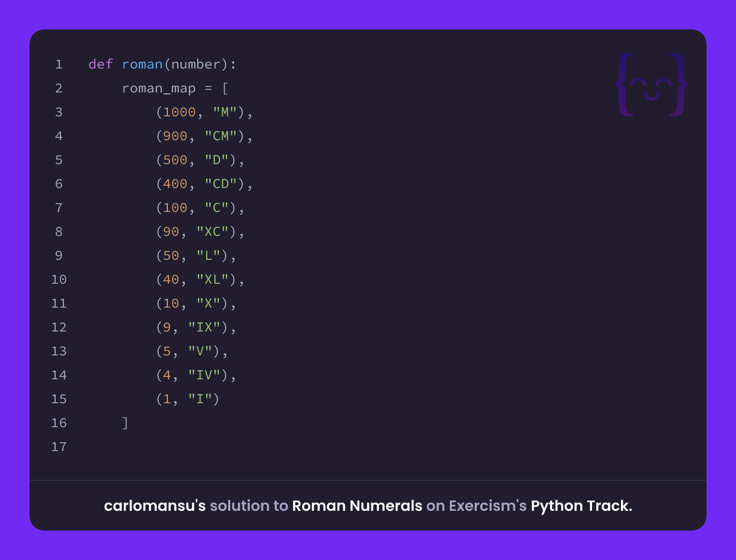Click the string "CM" on line 4
736x560 pixels.
[221, 136]
